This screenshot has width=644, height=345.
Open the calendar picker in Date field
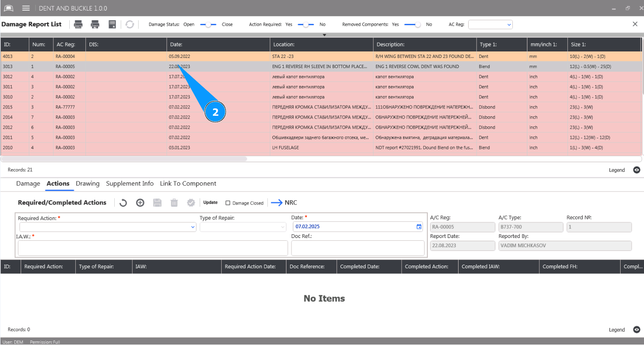419,226
